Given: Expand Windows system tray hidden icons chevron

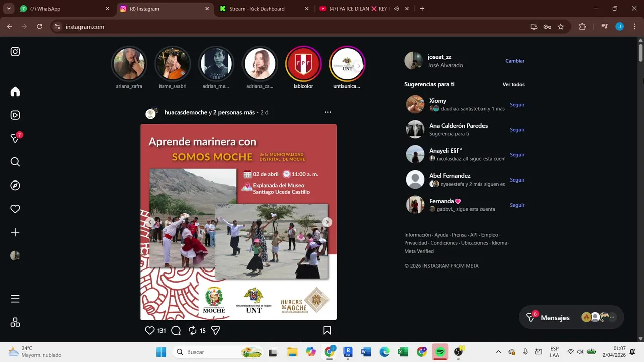Looking at the screenshot, I should 498,352.
